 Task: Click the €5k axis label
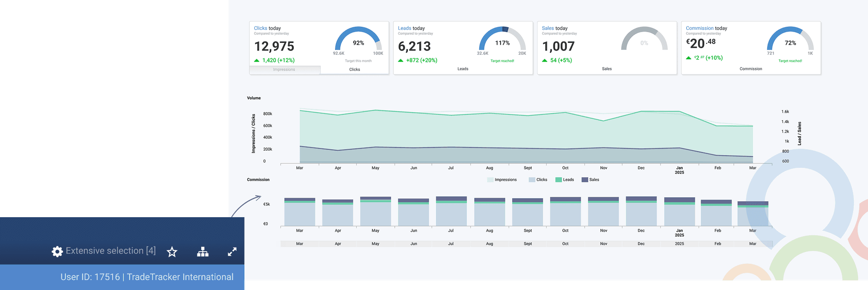click(267, 204)
